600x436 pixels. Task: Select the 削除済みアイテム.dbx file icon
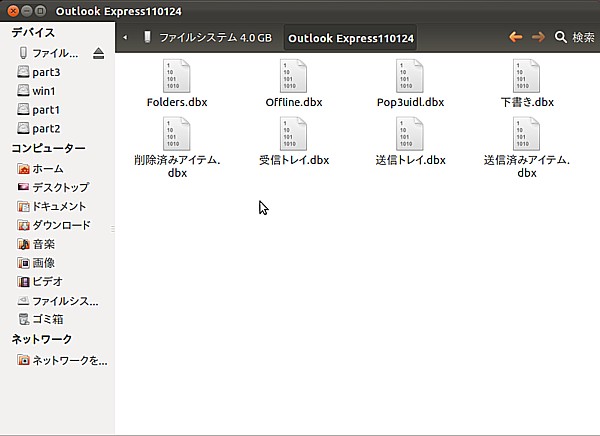click(176, 134)
